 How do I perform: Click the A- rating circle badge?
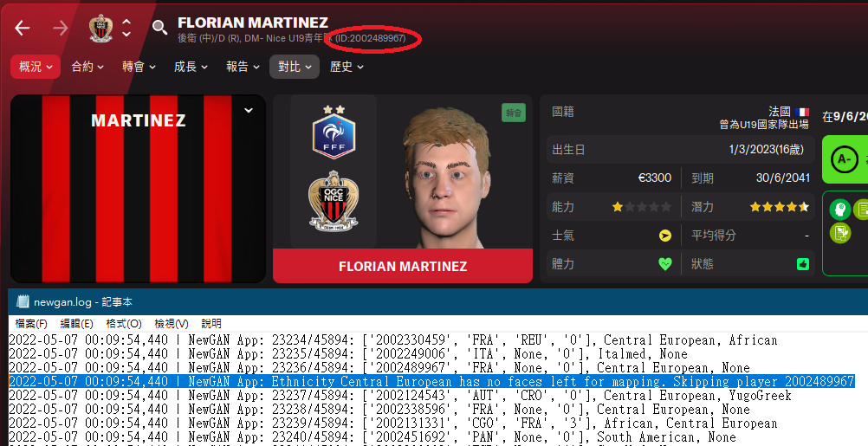coord(845,160)
